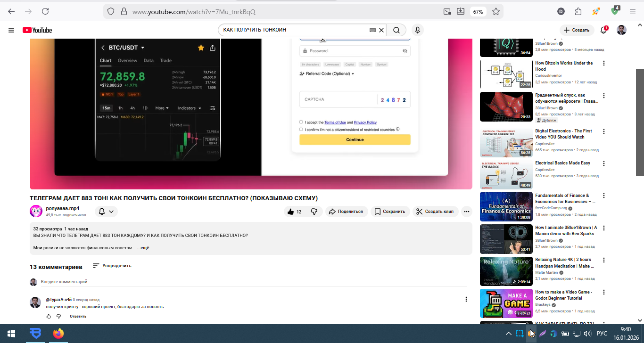
Task: Open the comment author @ТуратА-л4й profile
Action: (x=58, y=300)
